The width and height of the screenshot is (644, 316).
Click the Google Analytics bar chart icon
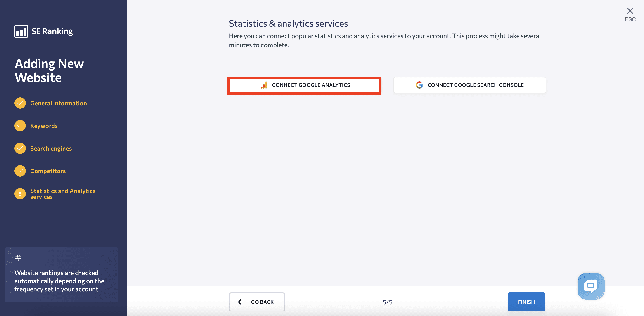[264, 85]
